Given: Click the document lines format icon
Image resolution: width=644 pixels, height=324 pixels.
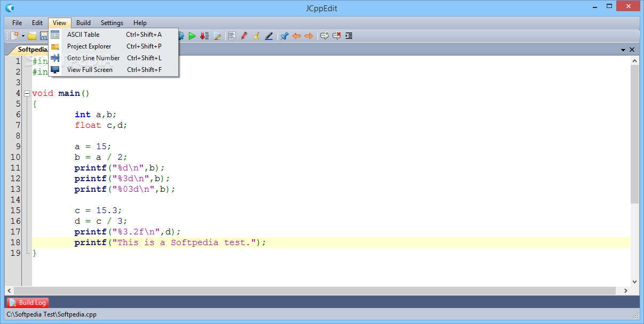Looking at the screenshot, I should [232, 36].
